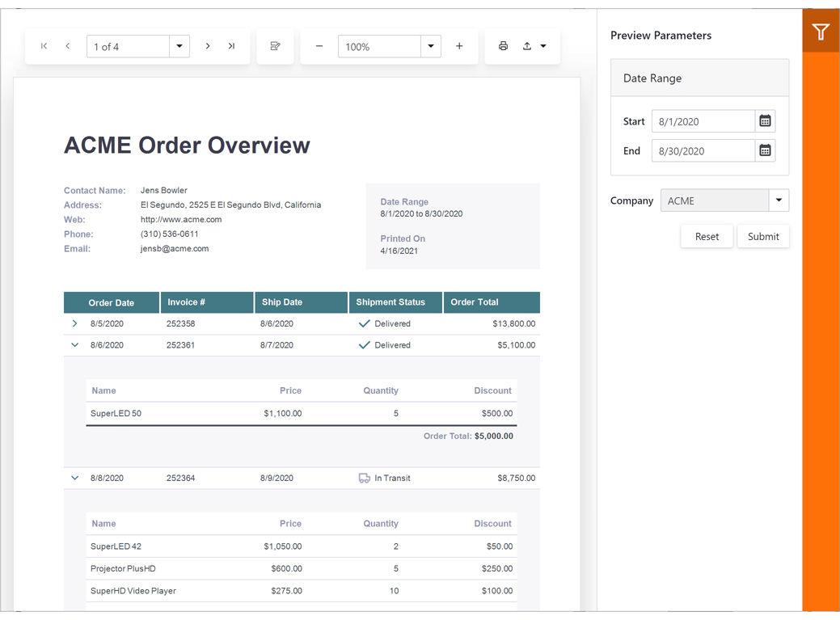Open the page selector dropdown arrow

[x=179, y=46]
